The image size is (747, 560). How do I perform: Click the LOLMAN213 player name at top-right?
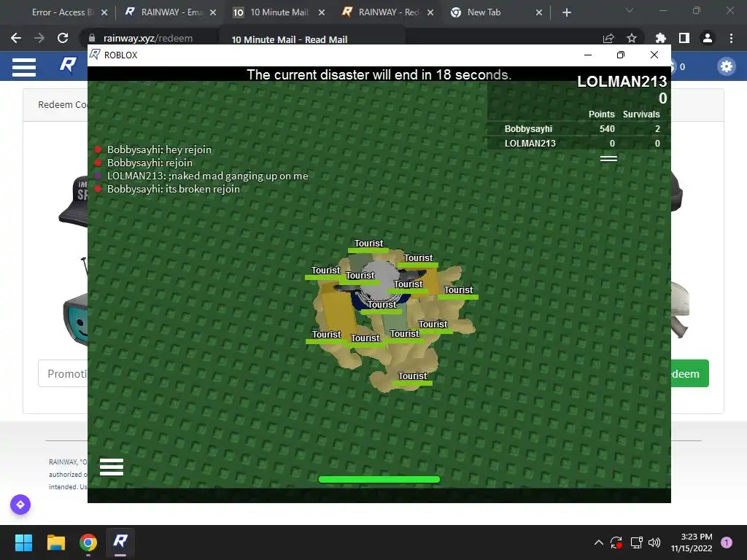click(622, 82)
